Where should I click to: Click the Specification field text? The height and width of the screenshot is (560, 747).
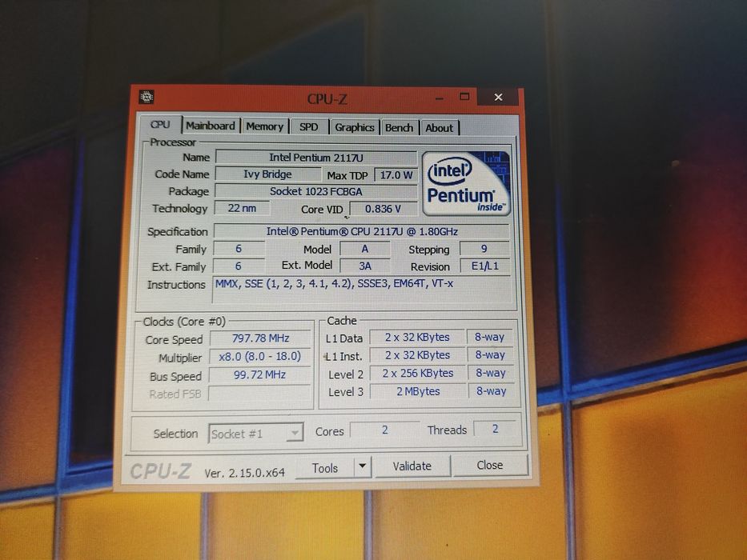pos(362,231)
